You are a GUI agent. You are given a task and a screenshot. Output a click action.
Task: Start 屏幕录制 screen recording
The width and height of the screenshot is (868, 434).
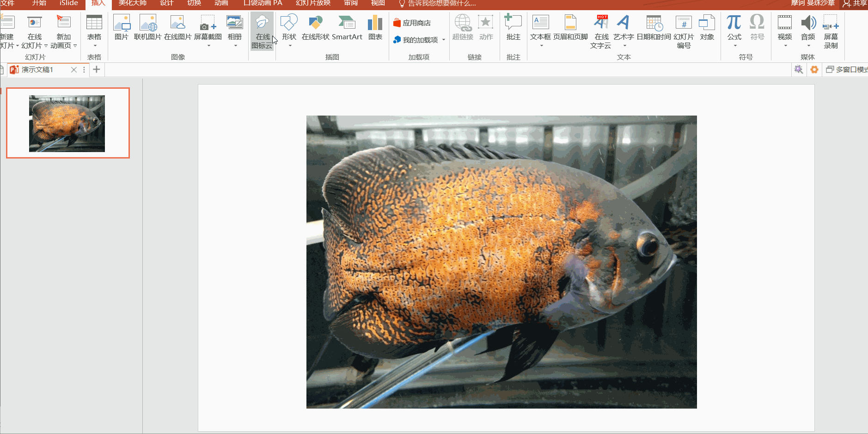(x=831, y=31)
